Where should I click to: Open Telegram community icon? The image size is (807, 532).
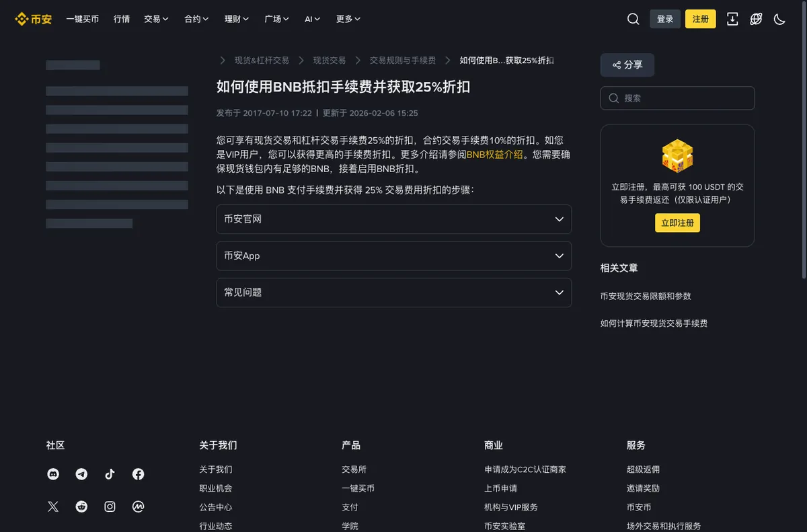[x=81, y=474]
